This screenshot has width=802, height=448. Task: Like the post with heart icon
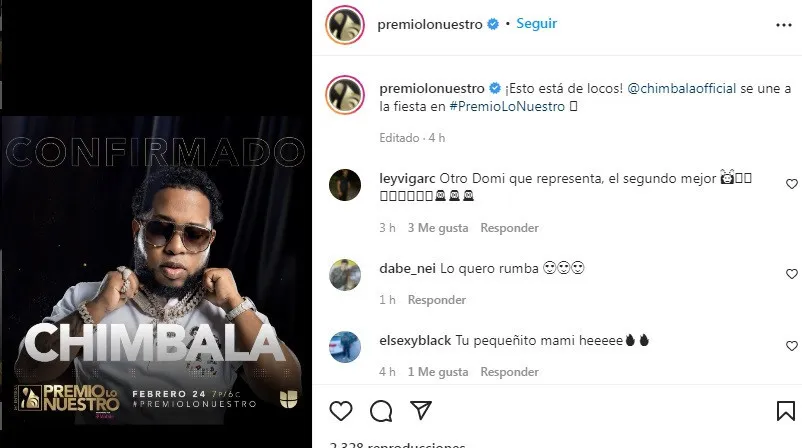coord(341,411)
